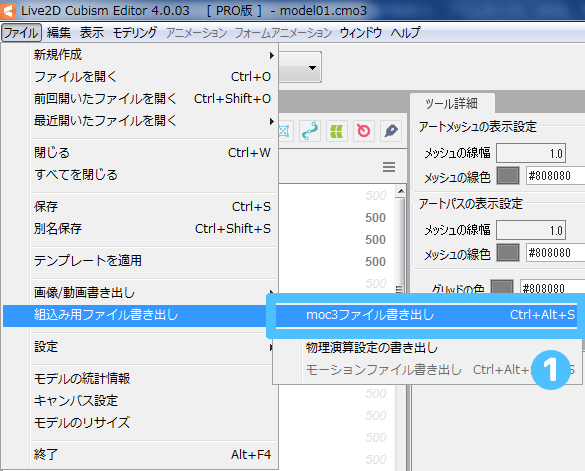Select the green warp deformer tool icon
Screen dimensions: 585x471
coord(337,131)
